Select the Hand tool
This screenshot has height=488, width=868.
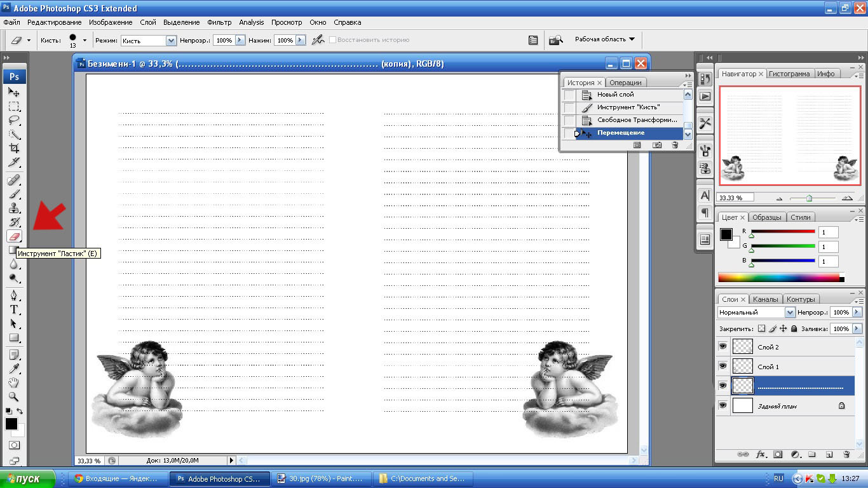14,383
